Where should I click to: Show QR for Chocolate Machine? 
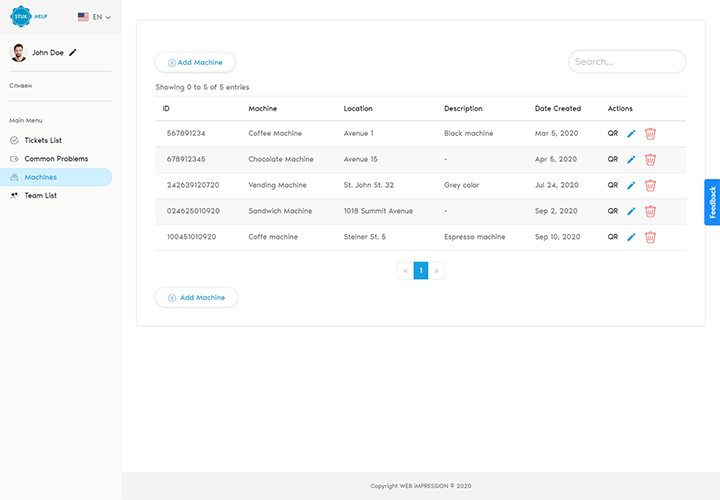click(x=613, y=159)
